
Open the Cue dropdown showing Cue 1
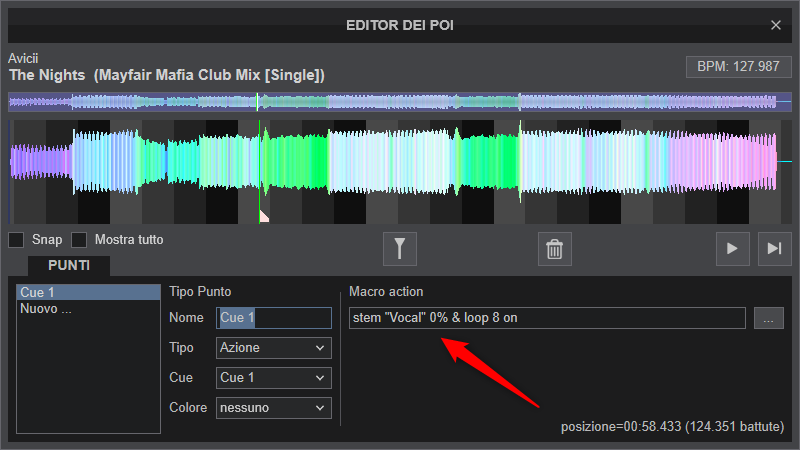[x=273, y=378]
